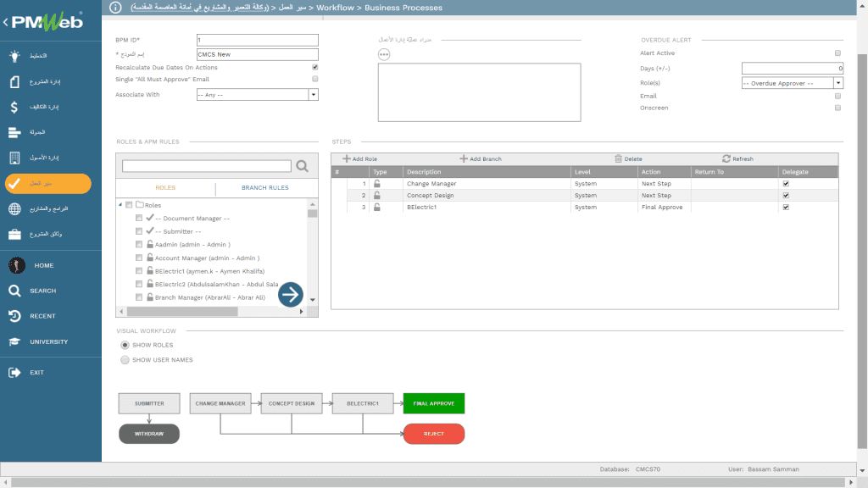Open SEARCH from the sidebar

[42, 291]
